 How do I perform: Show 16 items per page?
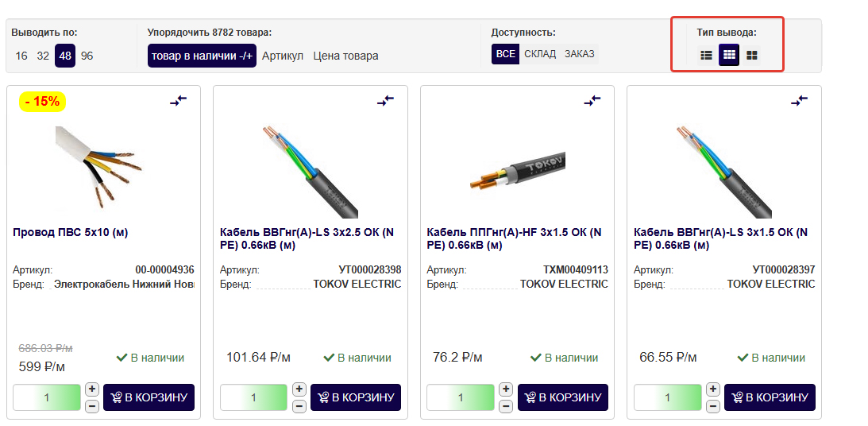coord(21,56)
